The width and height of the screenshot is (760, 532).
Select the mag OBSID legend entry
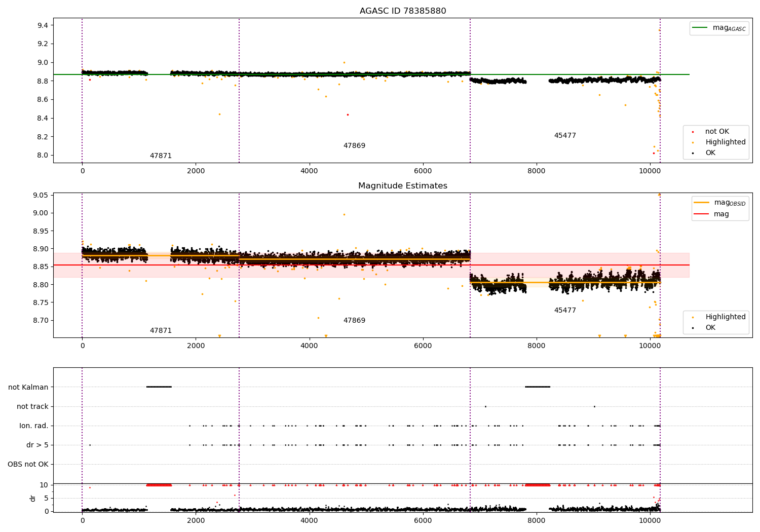(719, 203)
